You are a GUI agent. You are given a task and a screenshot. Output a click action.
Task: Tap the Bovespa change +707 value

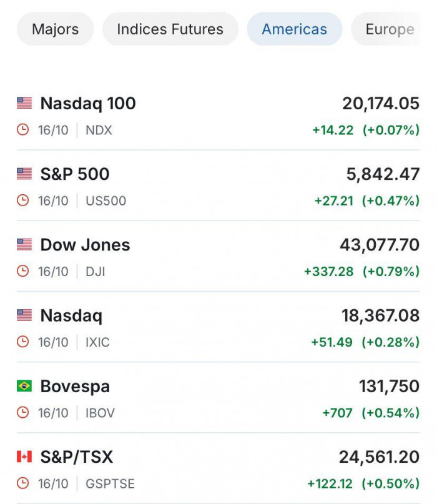337,413
